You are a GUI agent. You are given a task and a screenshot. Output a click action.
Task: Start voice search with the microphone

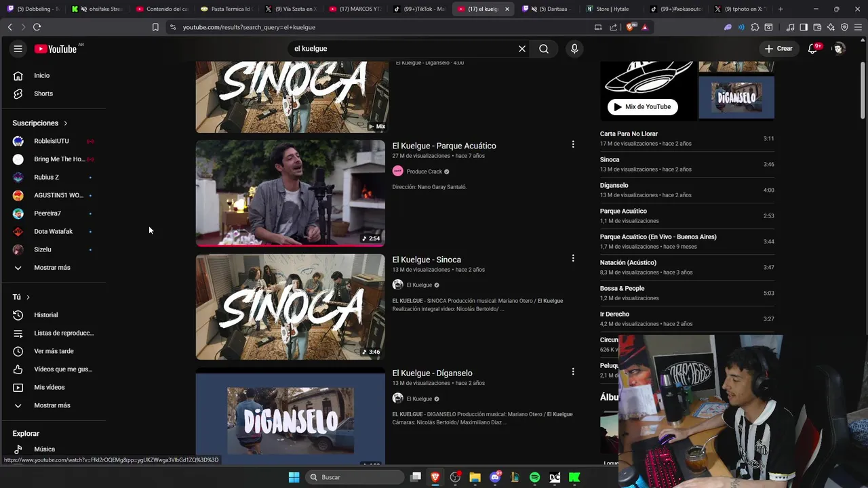[574, 49]
